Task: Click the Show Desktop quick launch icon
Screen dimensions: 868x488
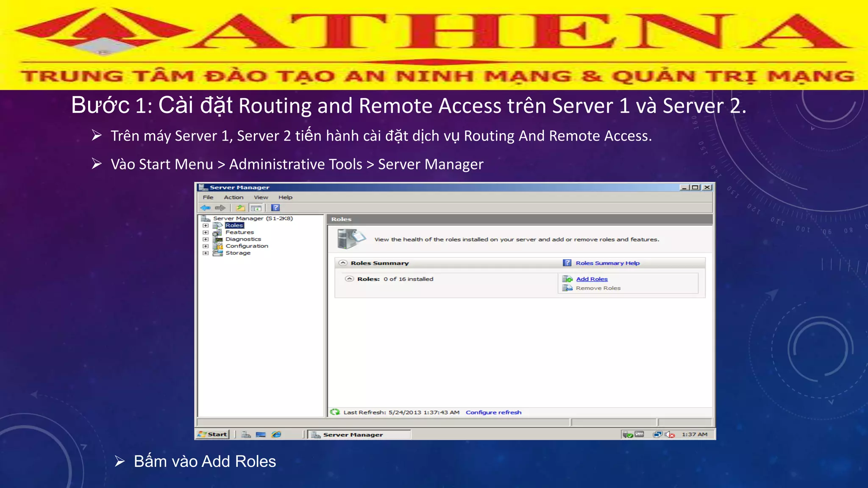Action: (261, 434)
